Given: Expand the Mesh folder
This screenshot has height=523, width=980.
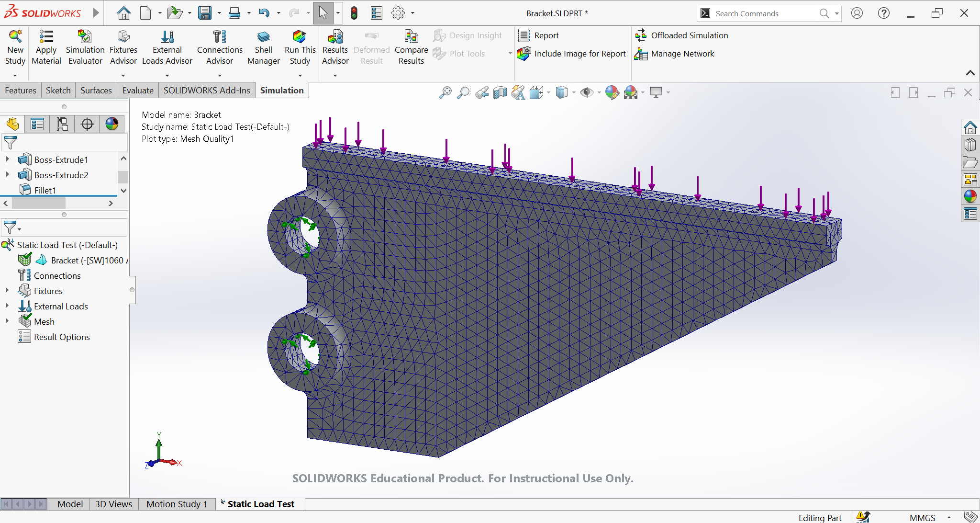Looking at the screenshot, I should pyautogui.click(x=7, y=320).
